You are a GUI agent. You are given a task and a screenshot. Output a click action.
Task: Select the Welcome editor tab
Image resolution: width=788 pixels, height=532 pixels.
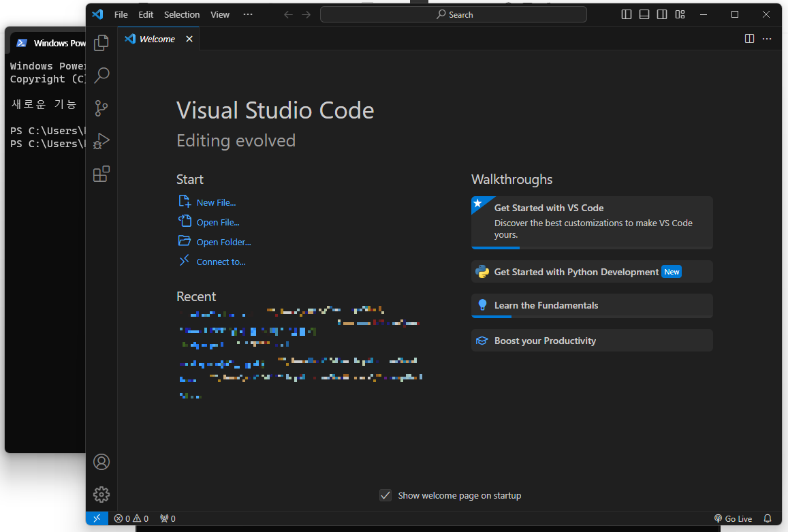(159, 39)
